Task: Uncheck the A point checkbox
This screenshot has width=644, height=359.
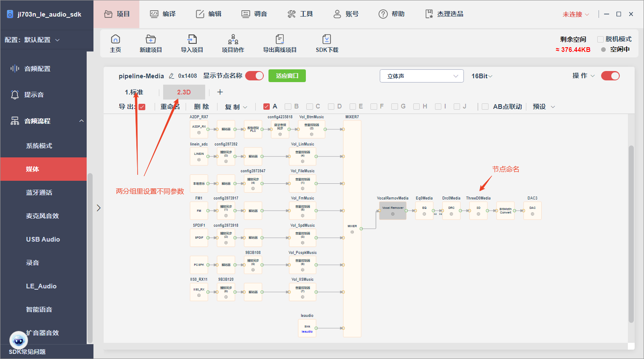Action: [x=266, y=106]
